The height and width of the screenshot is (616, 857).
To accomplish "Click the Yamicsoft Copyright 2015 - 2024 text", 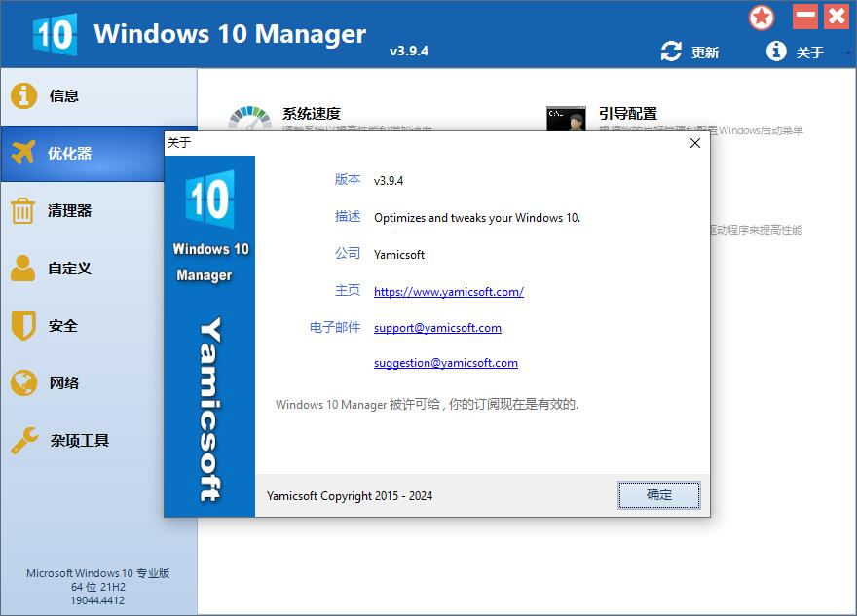I will point(350,496).
